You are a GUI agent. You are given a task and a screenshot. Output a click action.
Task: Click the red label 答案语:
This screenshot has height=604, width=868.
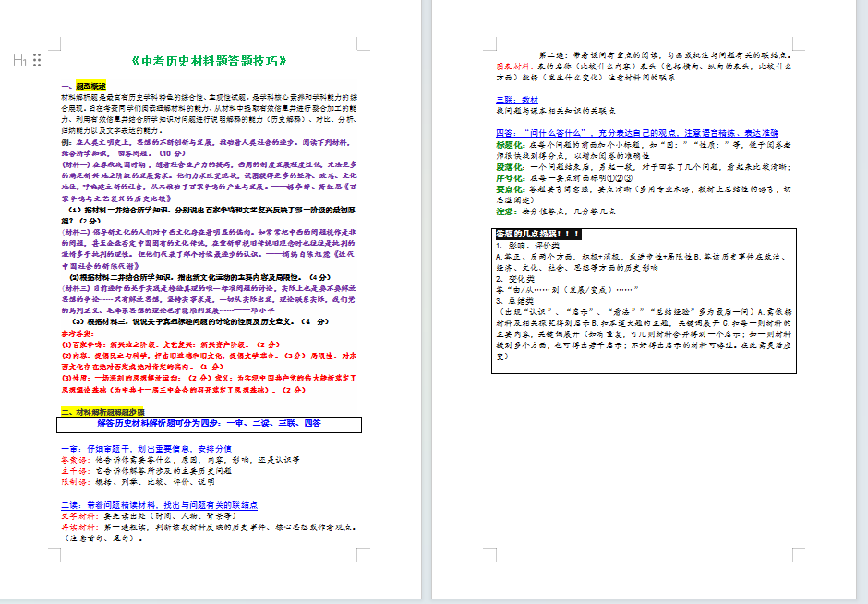point(76,460)
